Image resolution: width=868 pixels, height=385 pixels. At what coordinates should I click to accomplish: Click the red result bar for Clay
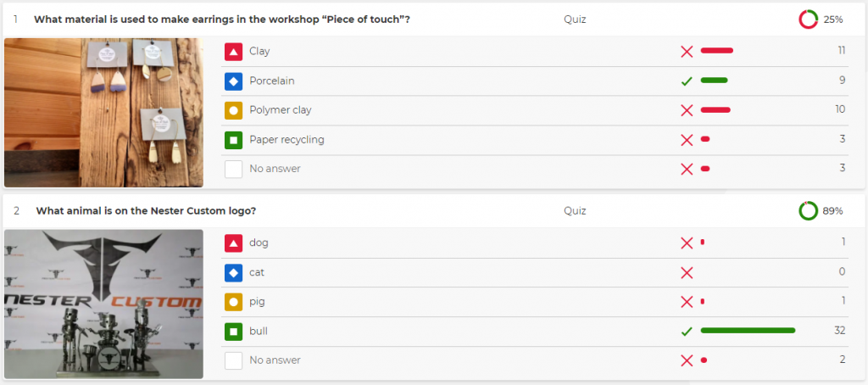[716, 51]
